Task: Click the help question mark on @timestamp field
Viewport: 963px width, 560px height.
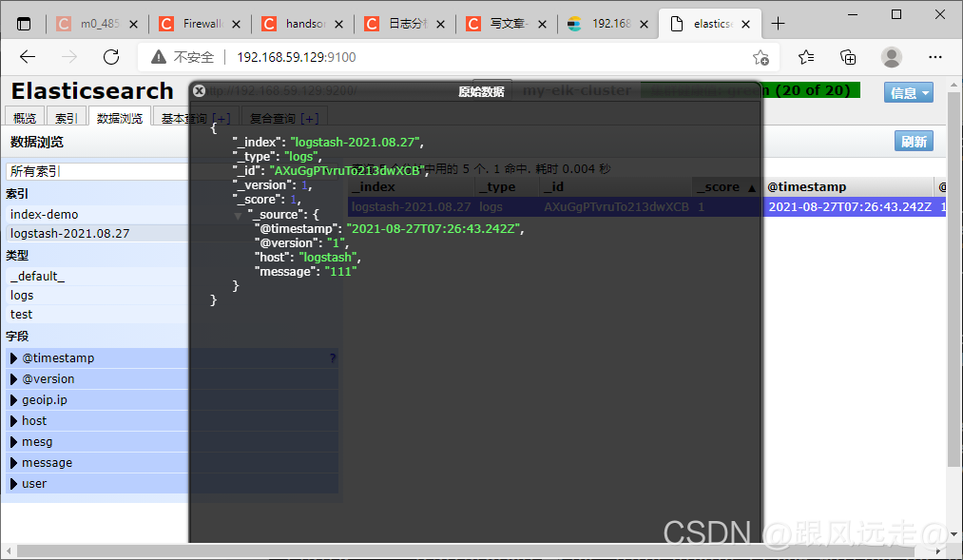Action: pos(333,358)
